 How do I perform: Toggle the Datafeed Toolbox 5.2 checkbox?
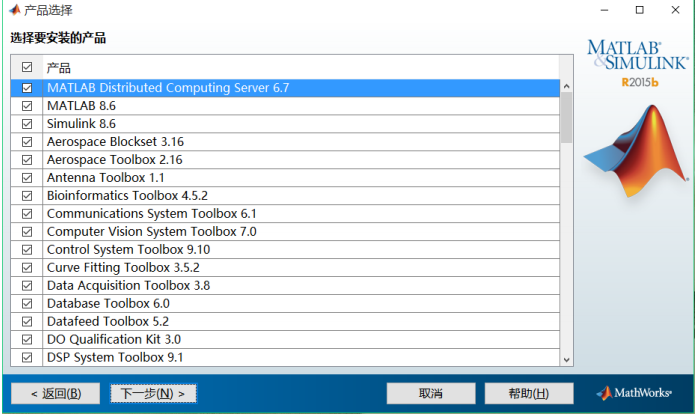pyautogui.click(x=27, y=321)
